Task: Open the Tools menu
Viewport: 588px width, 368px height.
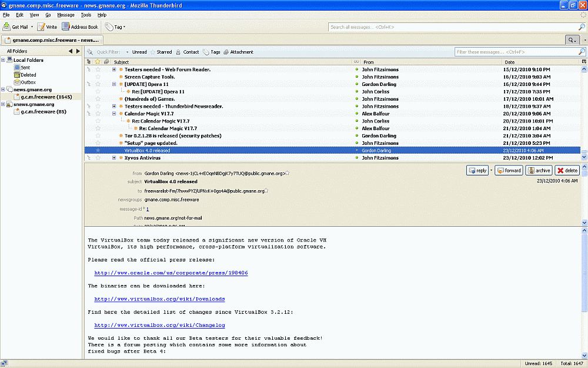Action: [x=86, y=14]
